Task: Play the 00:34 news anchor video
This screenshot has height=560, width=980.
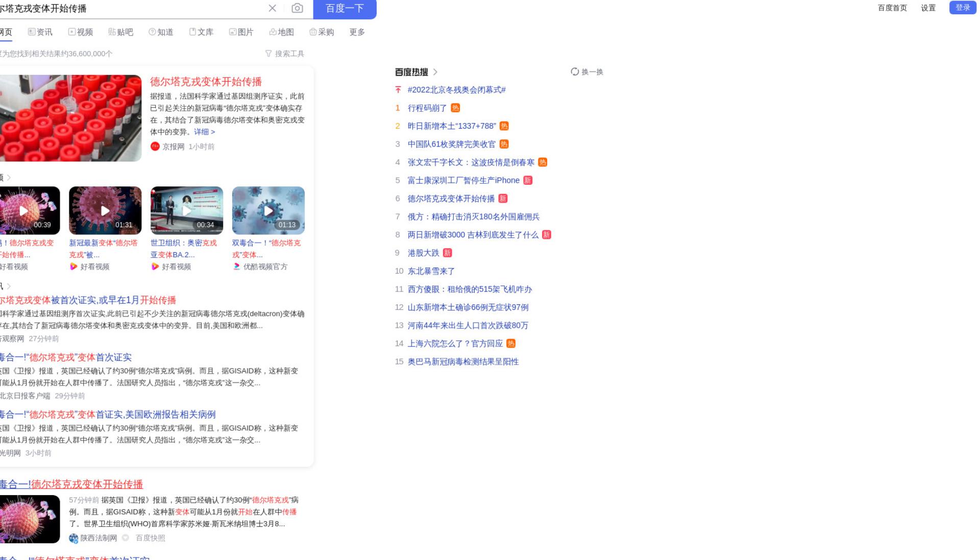Action: coord(187,210)
